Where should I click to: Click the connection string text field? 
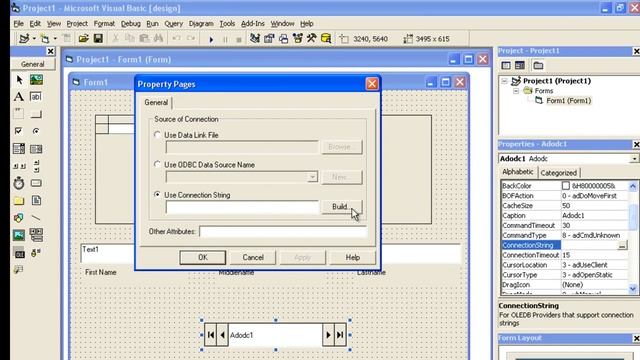[242, 207]
